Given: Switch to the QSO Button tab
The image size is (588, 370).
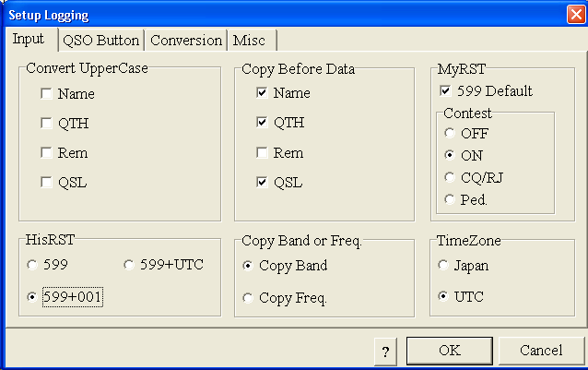Looking at the screenshot, I should [100, 41].
